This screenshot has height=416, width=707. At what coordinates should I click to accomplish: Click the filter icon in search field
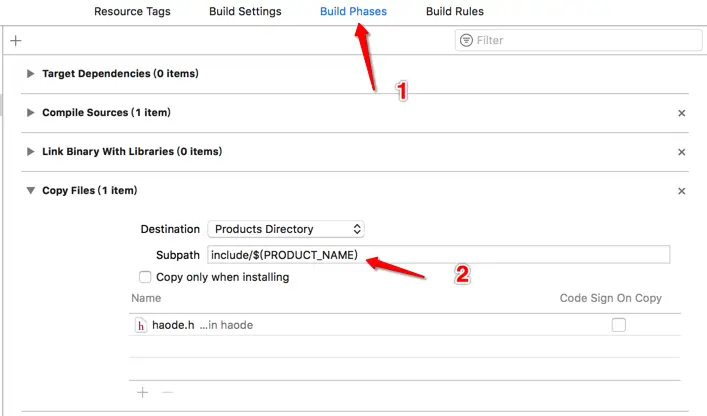(x=466, y=41)
